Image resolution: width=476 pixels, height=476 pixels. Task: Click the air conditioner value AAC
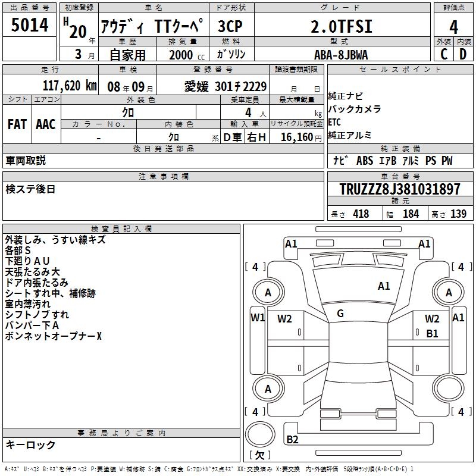click(46, 124)
